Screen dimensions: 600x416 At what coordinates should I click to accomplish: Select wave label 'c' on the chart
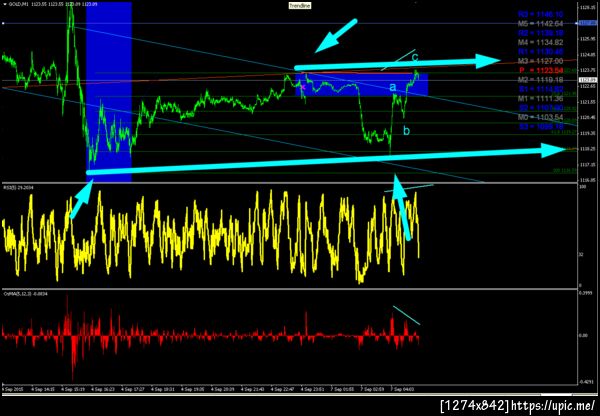pos(415,57)
